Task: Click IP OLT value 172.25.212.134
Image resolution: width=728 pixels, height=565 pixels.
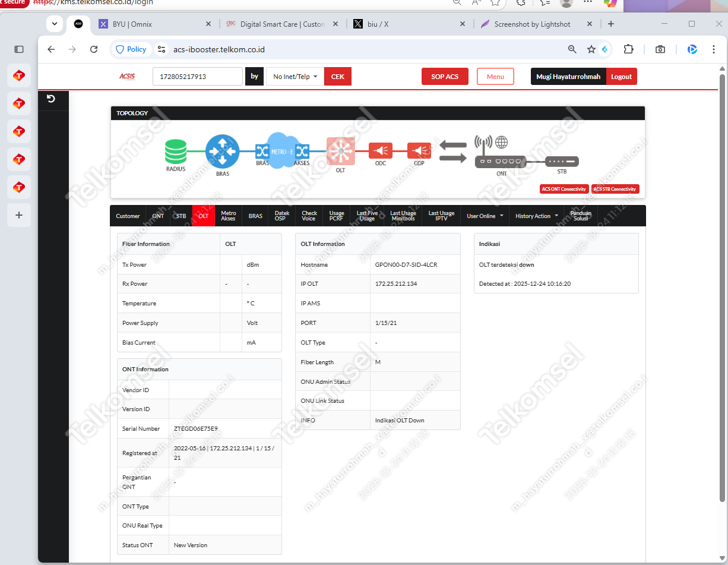Action: pos(396,284)
